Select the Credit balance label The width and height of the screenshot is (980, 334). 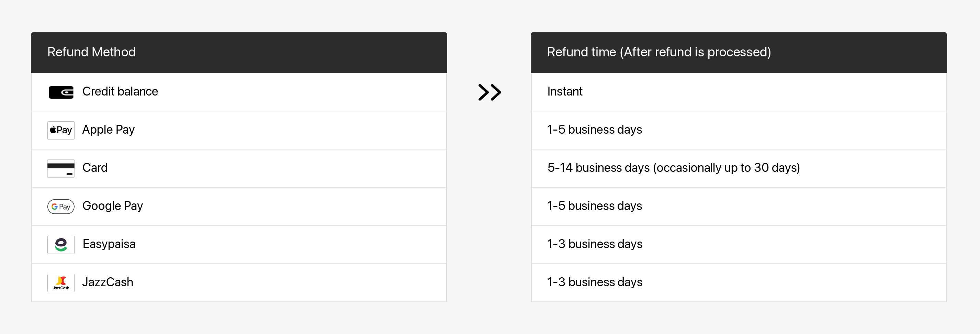120,92
